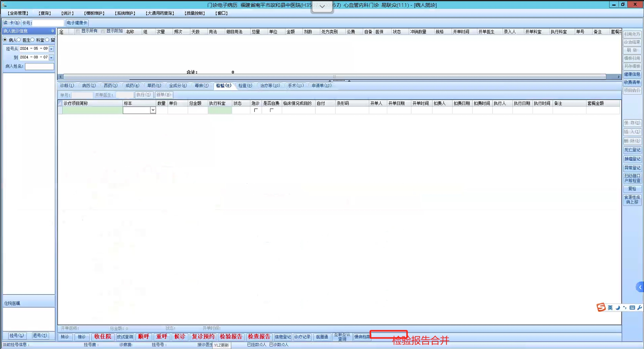Toggle Sogou moon night mode icon
Image resolution: width=644 pixels, height=349 pixels.
tap(618, 307)
